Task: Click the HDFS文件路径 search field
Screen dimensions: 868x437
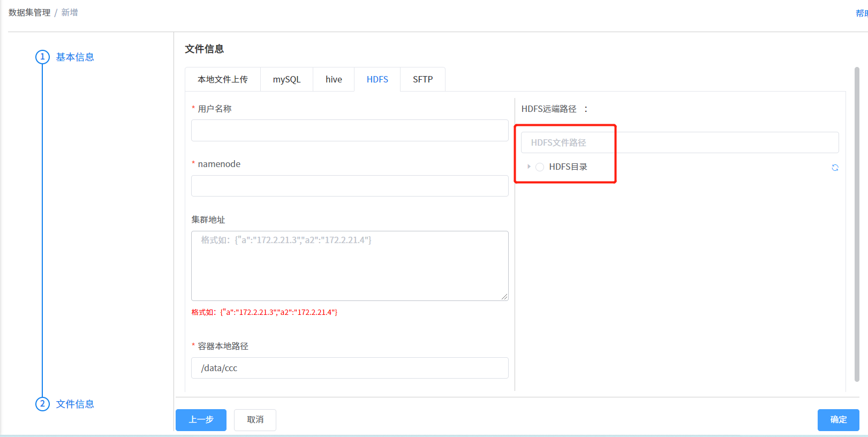Action: coord(680,142)
